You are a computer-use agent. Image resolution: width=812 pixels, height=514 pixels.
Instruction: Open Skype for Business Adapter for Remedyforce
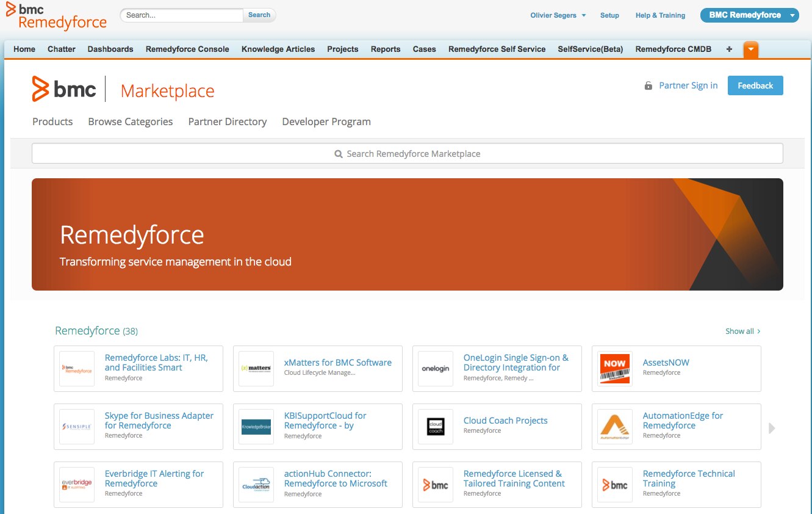click(x=159, y=421)
